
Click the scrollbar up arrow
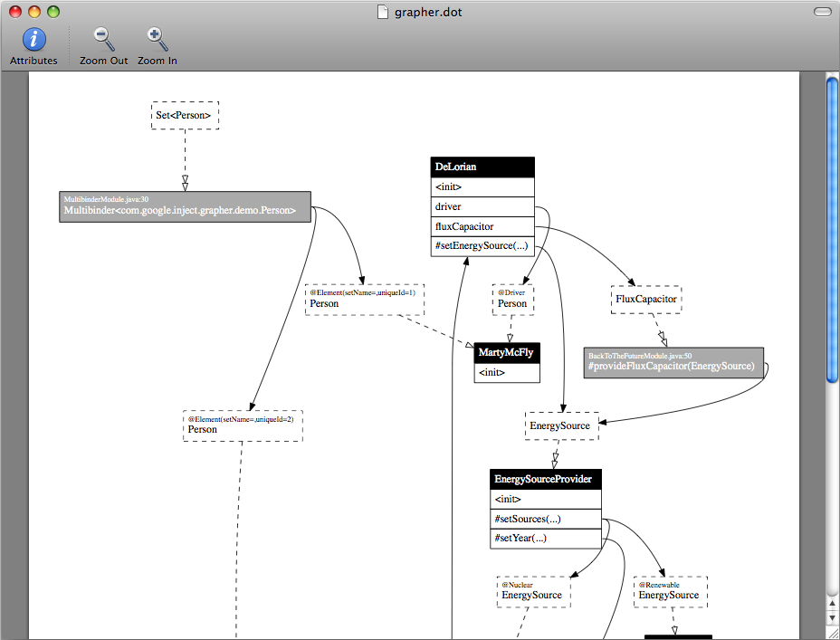[832, 604]
